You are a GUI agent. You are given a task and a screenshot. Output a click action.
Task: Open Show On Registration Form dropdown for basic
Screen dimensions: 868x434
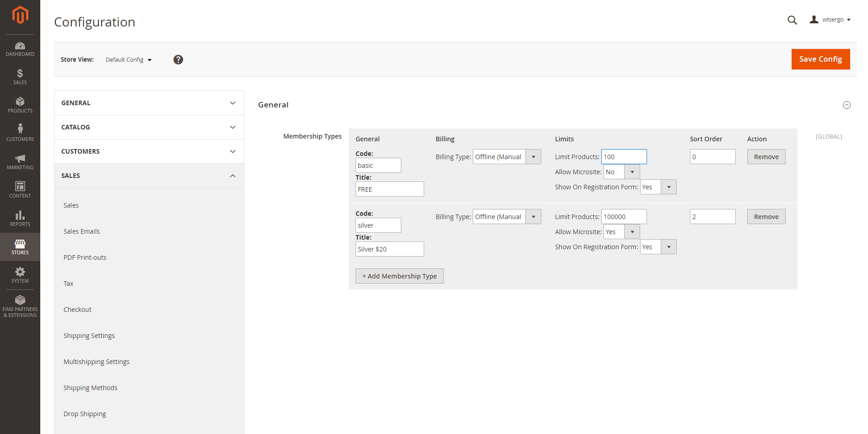658,187
